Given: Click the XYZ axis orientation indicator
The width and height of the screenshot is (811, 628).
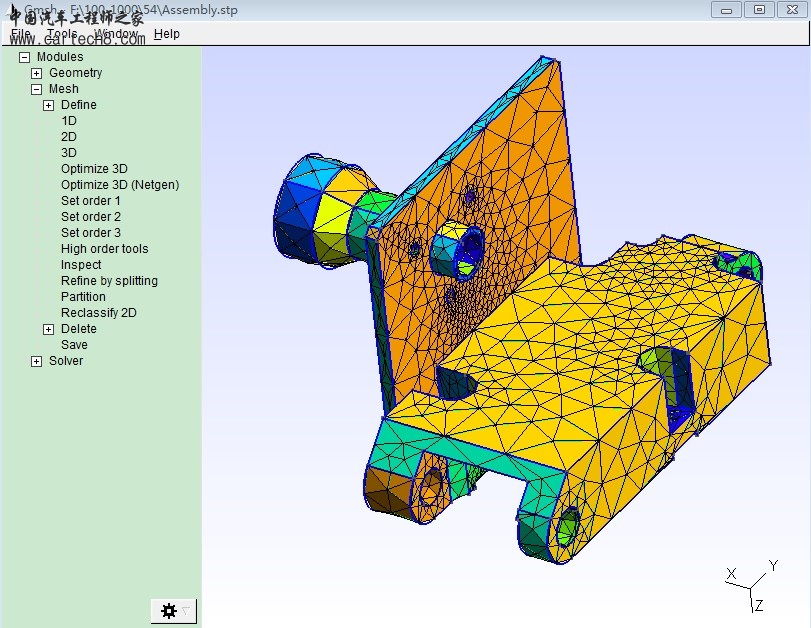Looking at the screenshot, I should [x=751, y=587].
